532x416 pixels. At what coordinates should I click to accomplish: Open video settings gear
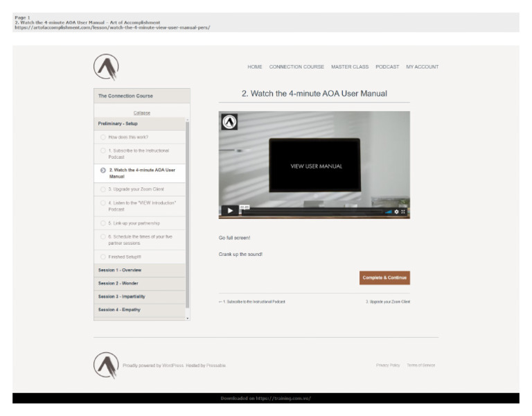click(x=396, y=211)
